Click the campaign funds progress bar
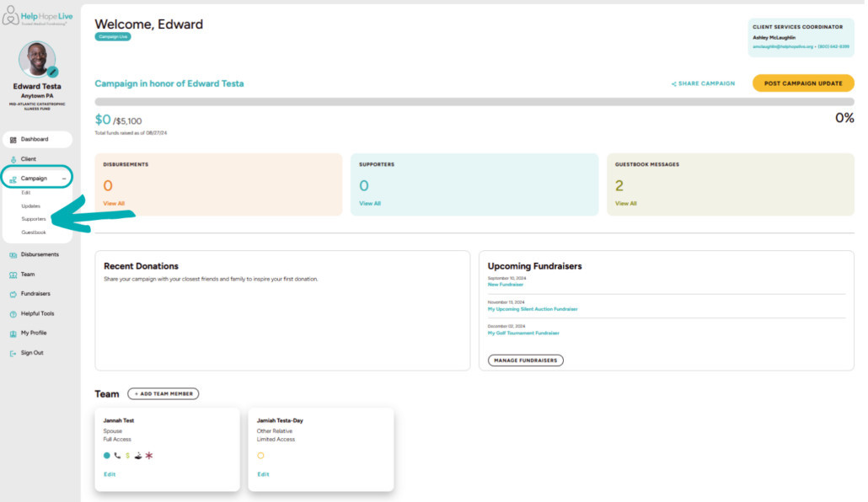 474,102
